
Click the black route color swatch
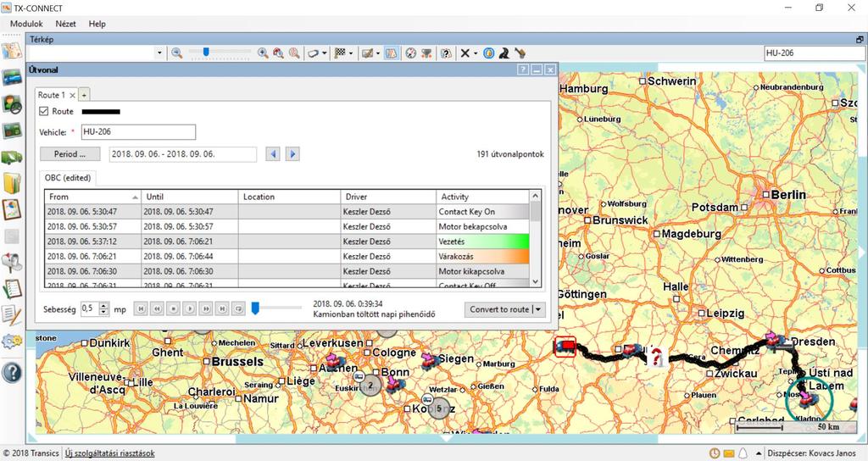pyautogui.click(x=101, y=112)
